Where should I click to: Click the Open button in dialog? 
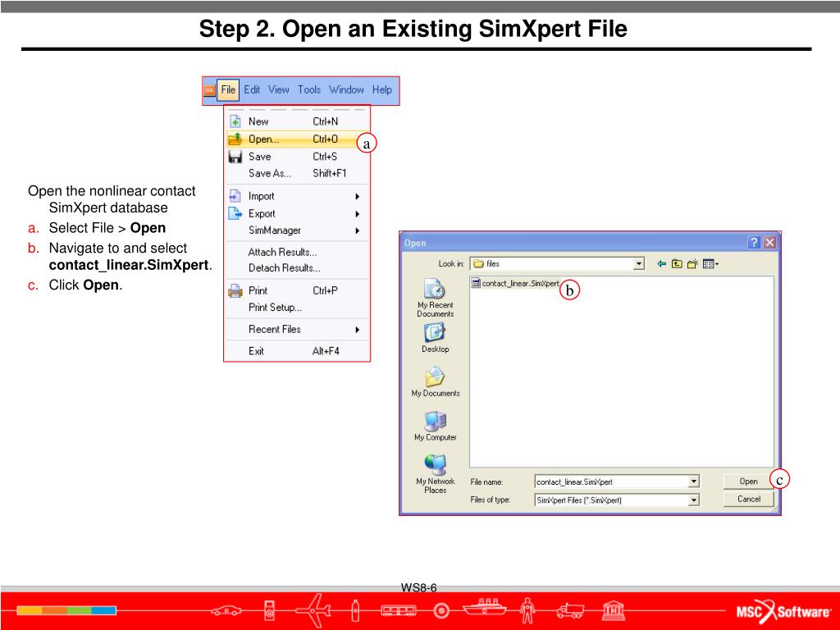click(748, 481)
